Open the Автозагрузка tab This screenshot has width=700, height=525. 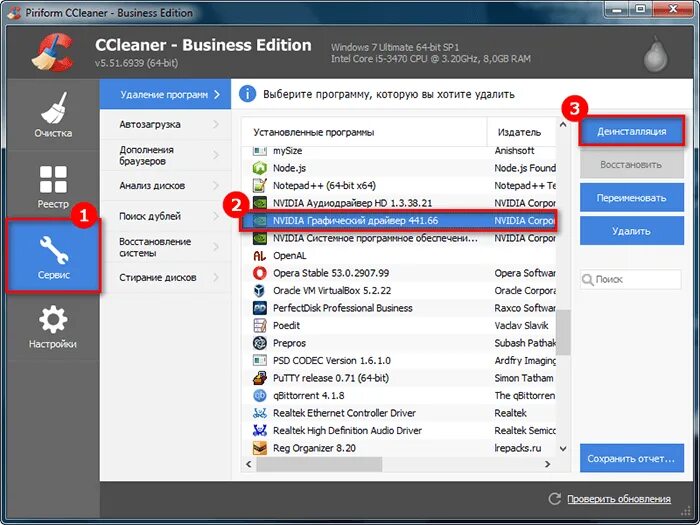[x=165, y=125]
